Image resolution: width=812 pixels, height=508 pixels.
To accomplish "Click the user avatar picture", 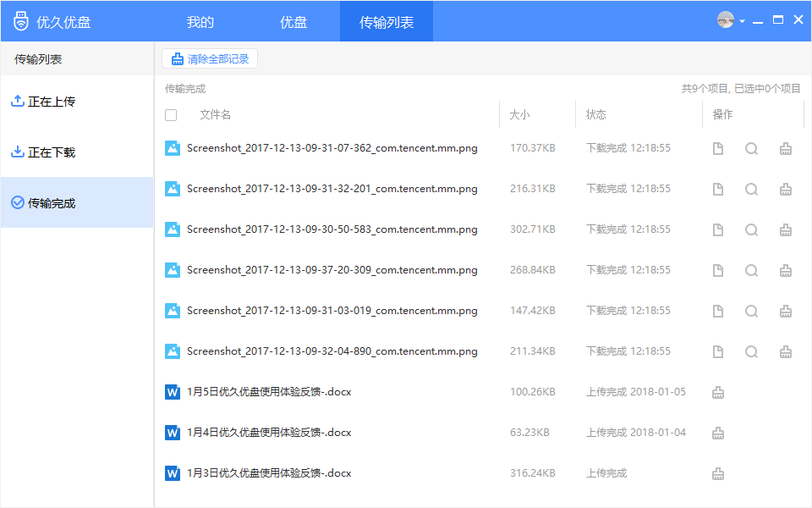I will pos(726,19).
